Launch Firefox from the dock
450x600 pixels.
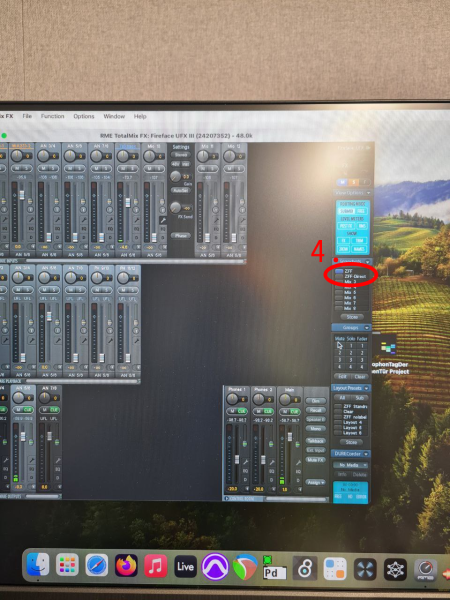pos(126,566)
